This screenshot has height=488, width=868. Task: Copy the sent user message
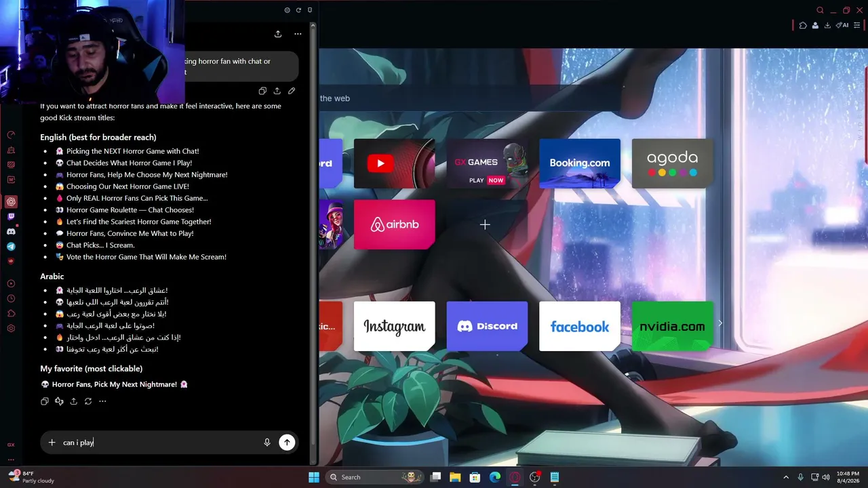tap(262, 91)
